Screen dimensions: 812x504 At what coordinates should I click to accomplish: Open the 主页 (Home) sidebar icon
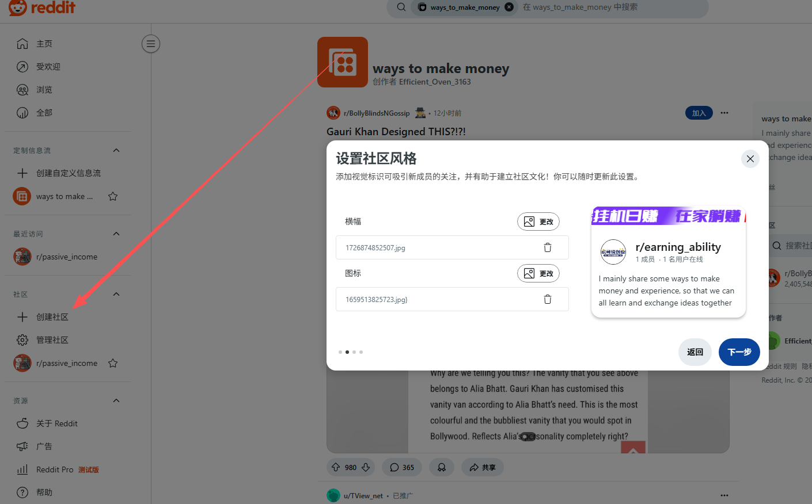(22, 43)
